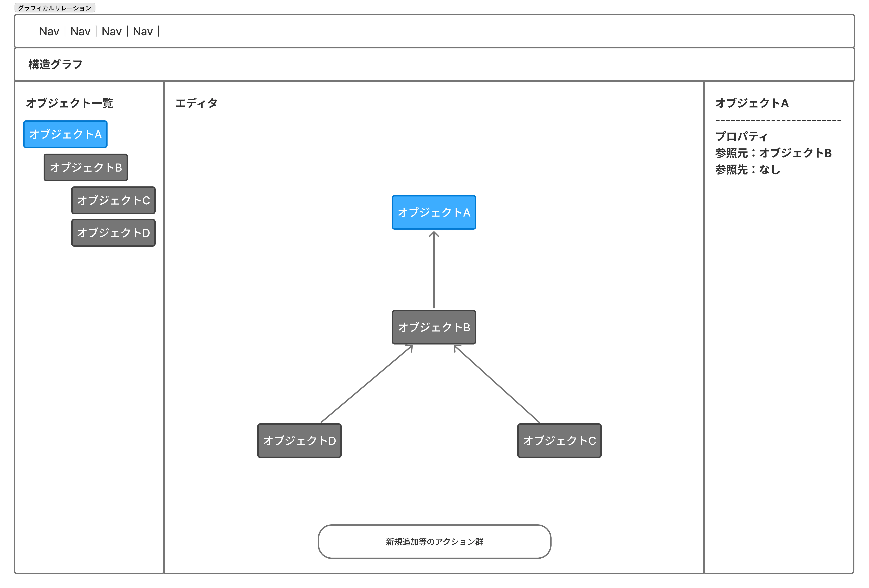Click the オブジェクトA title in properties panel

pos(752,103)
